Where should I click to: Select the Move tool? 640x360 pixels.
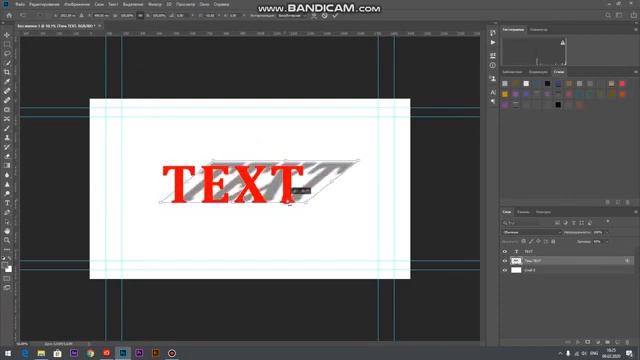[7, 35]
